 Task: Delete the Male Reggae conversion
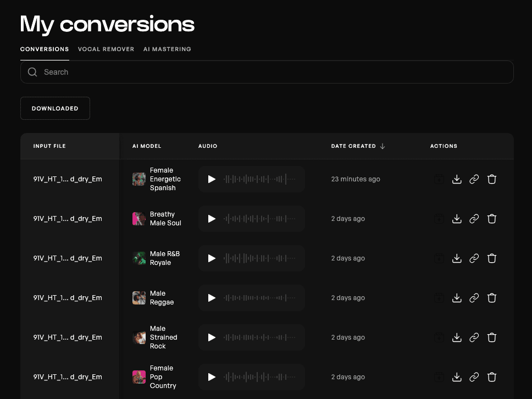coord(492,298)
